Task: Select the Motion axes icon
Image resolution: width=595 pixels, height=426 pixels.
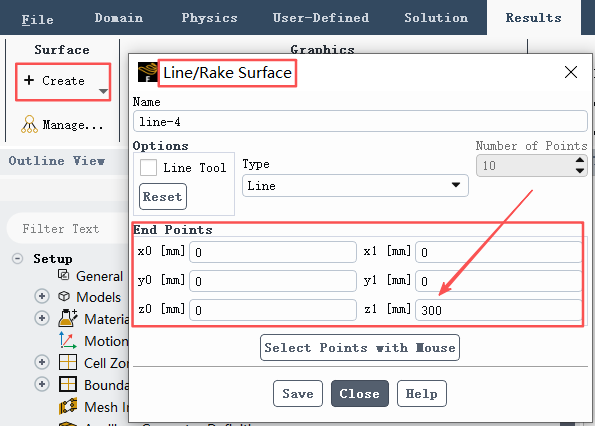Action: tap(68, 340)
